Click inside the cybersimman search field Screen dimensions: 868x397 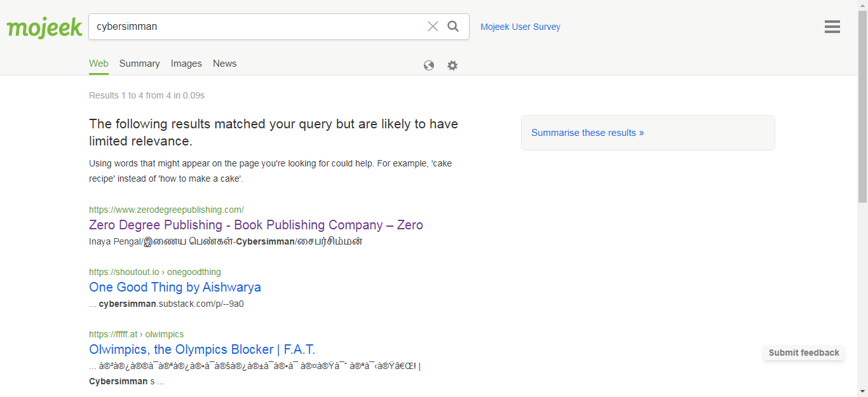click(254, 27)
